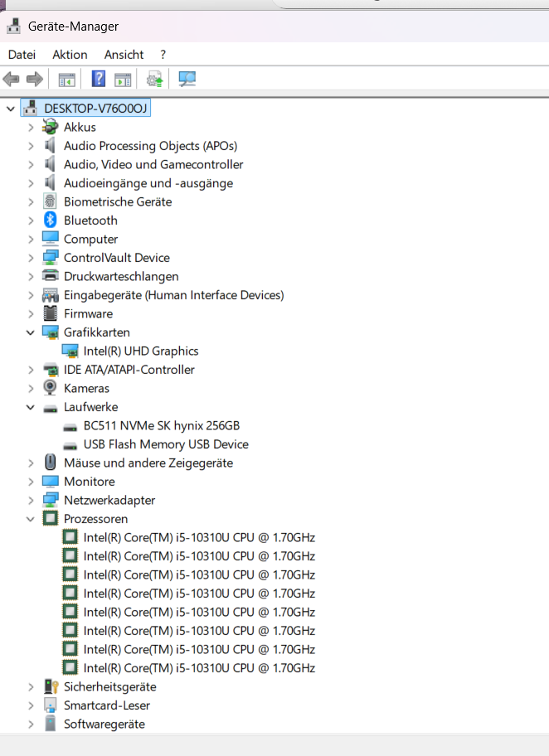The image size is (549, 756).
Task: Open the ? help menu
Action: [x=163, y=55]
